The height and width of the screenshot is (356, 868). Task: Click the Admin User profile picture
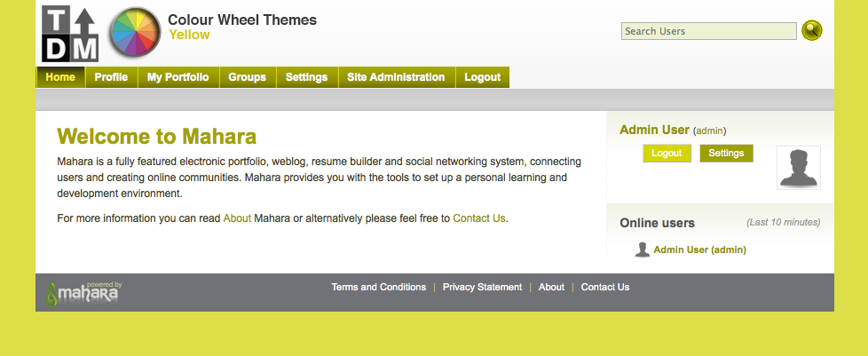(798, 168)
